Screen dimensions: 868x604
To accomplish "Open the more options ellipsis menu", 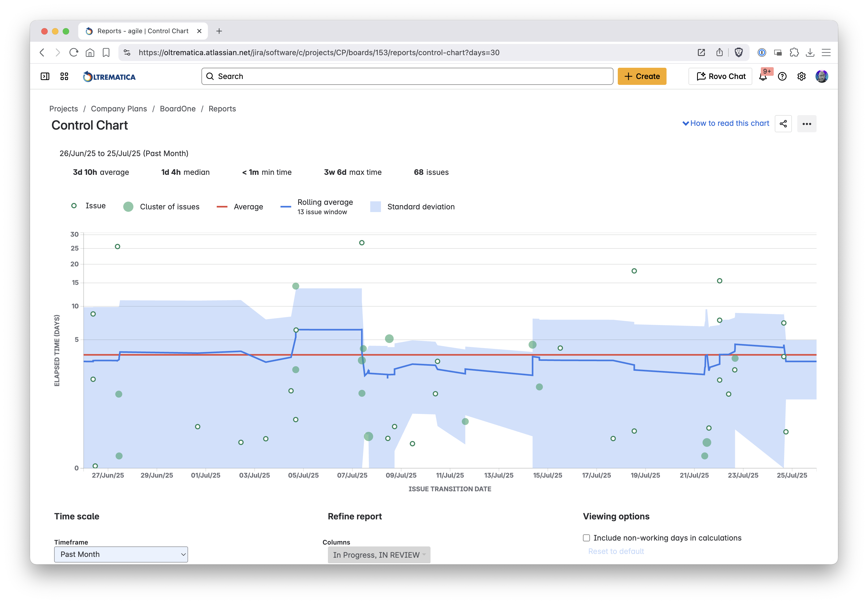I will click(x=807, y=123).
